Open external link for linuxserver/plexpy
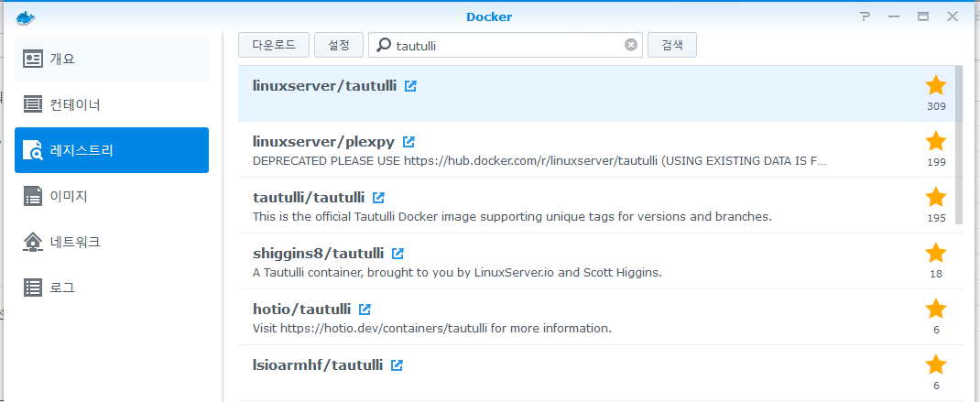This screenshot has width=980, height=402. [x=408, y=142]
